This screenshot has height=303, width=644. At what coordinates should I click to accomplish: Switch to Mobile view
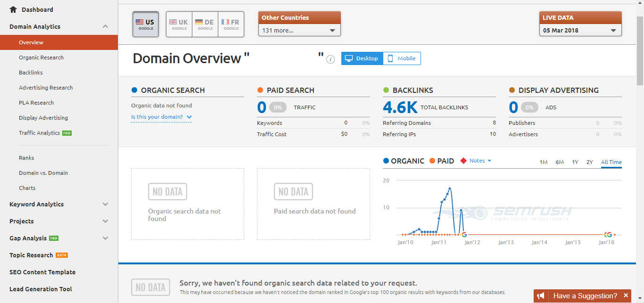(402, 58)
